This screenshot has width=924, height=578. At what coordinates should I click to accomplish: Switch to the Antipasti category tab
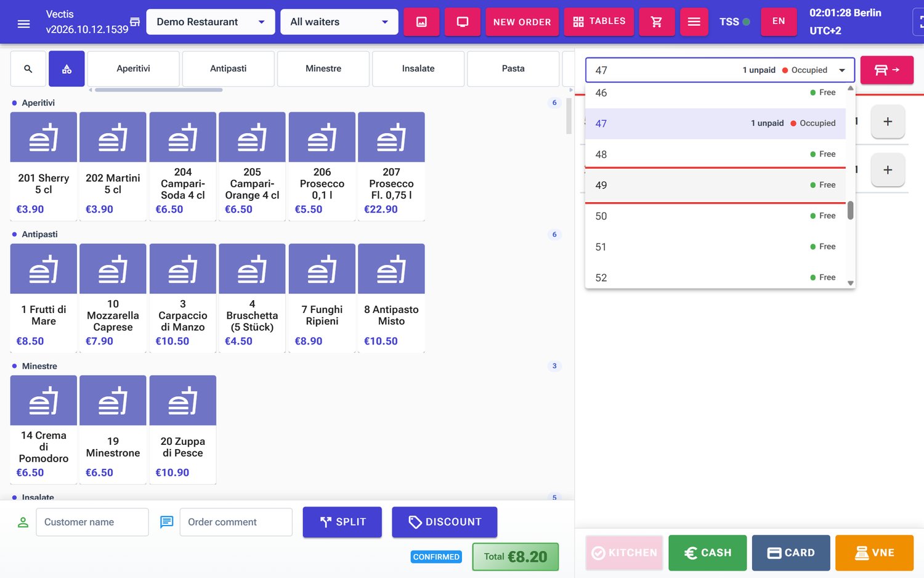click(229, 69)
